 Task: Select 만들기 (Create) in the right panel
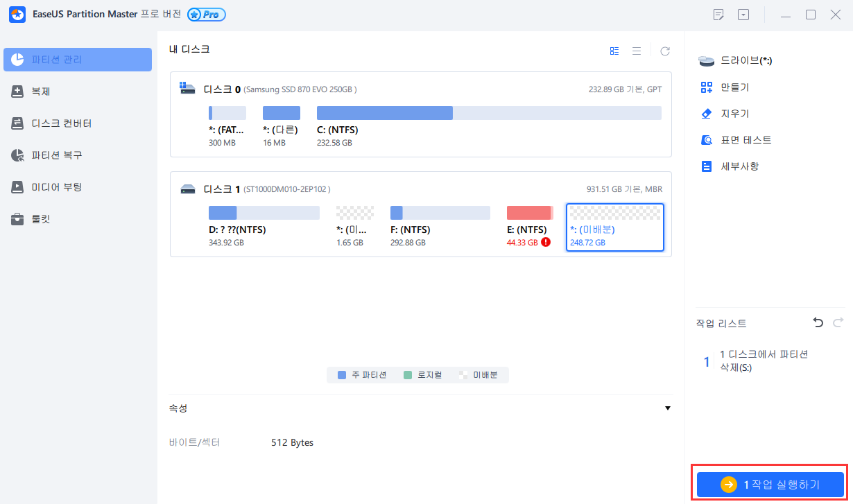pyautogui.click(x=734, y=87)
